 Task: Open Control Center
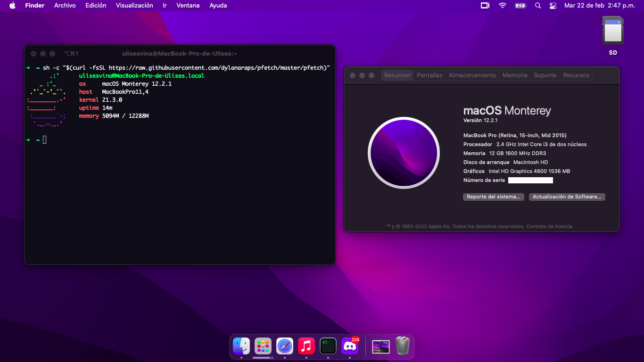pyautogui.click(x=553, y=6)
